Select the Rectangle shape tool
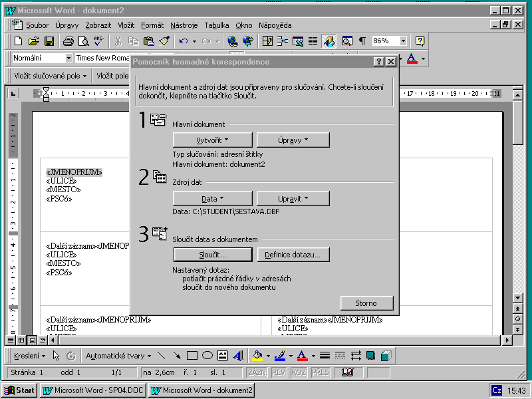This screenshot has width=532, height=399. [192, 356]
